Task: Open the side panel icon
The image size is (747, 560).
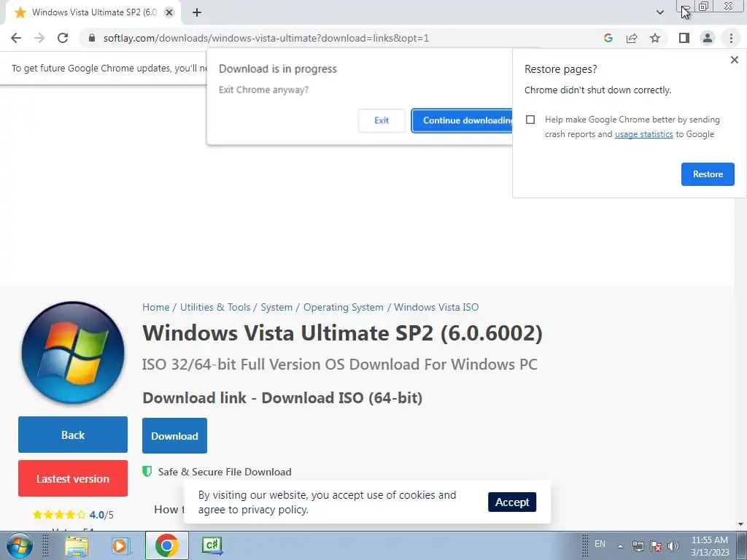Action: tap(684, 38)
